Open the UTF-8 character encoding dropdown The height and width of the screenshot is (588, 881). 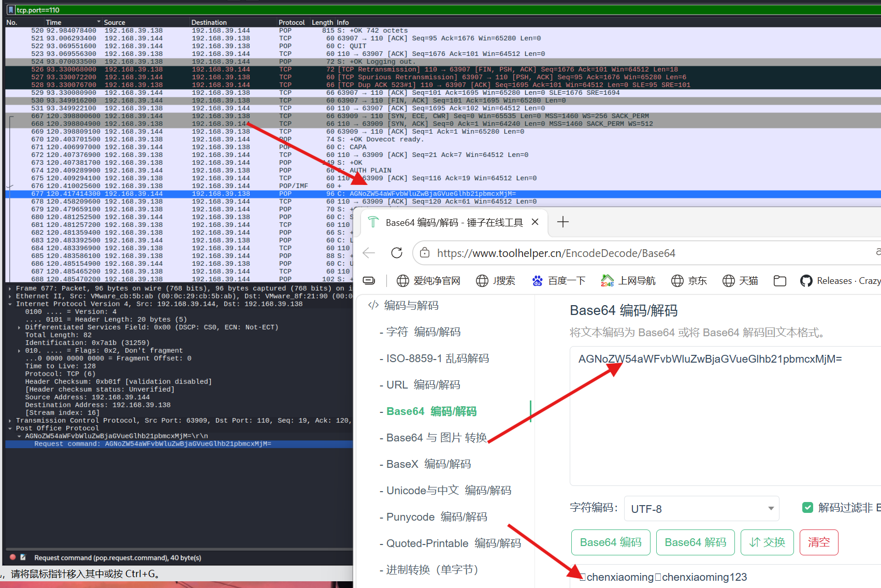pyautogui.click(x=701, y=509)
